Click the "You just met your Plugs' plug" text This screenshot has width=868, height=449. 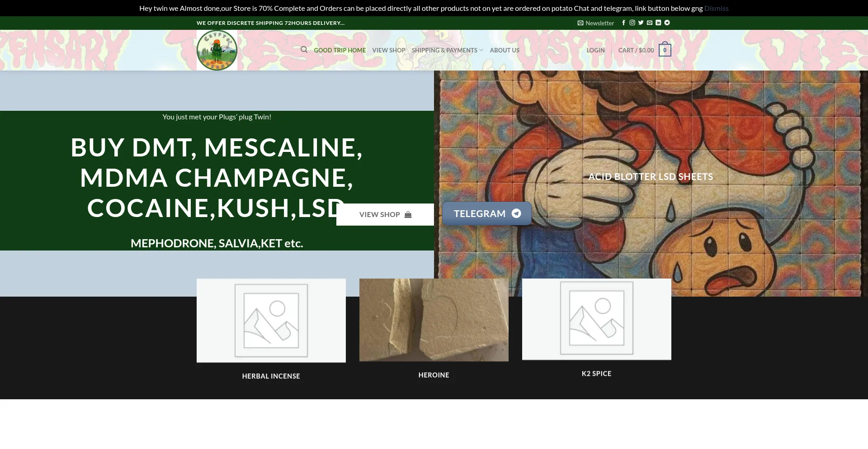(217, 117)
